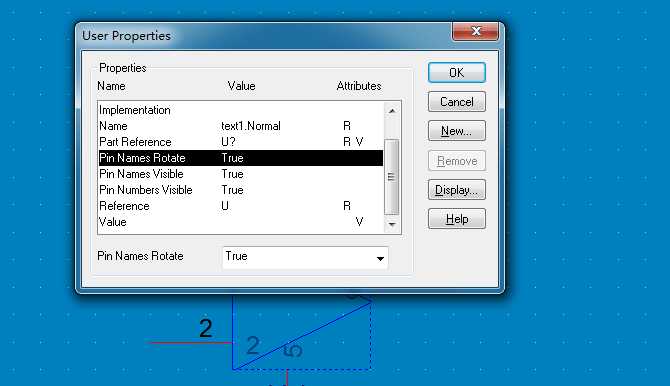The height and width of the screenshot is (386, 670).
Task: Click the properties list scrollbar thumb
Action: coord(391,177)
